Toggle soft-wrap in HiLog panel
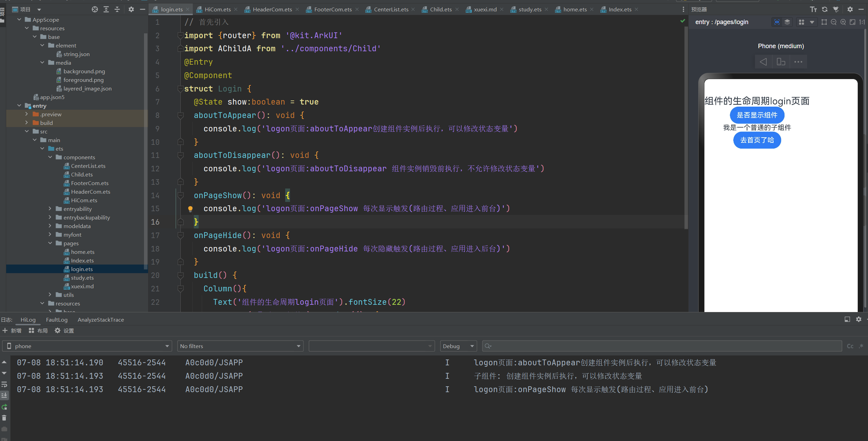Viewport: 868px width, 441px height. pos(4,384)
